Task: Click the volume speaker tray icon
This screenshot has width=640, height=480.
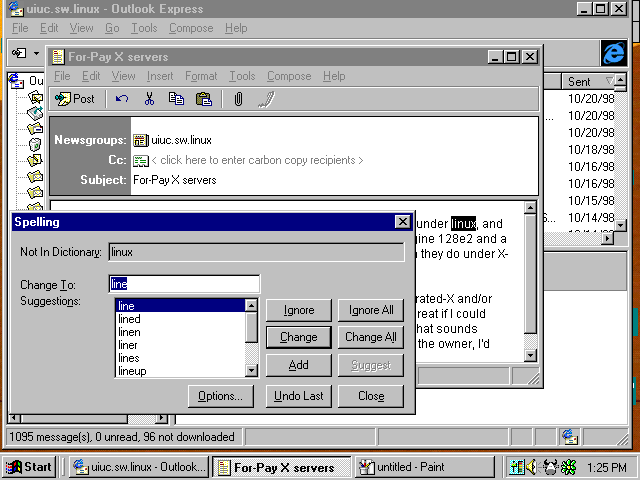Action: 531,467
